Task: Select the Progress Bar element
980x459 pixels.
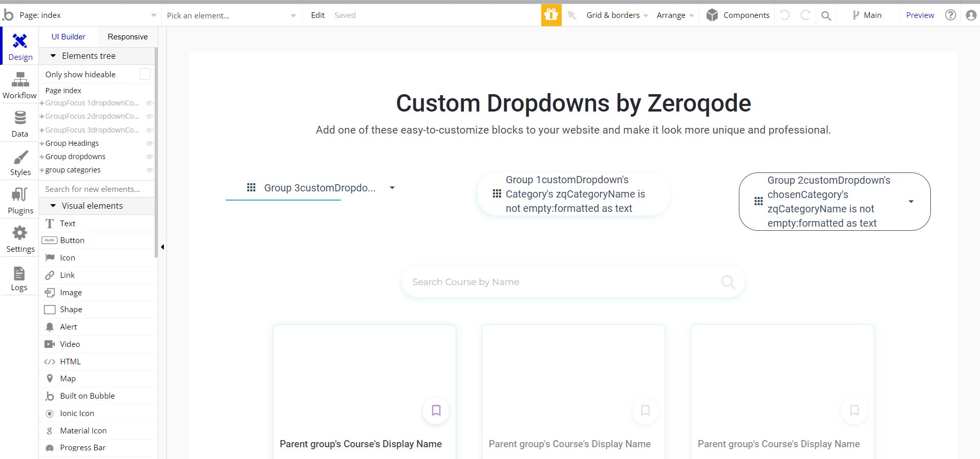Action: [97, 448]
